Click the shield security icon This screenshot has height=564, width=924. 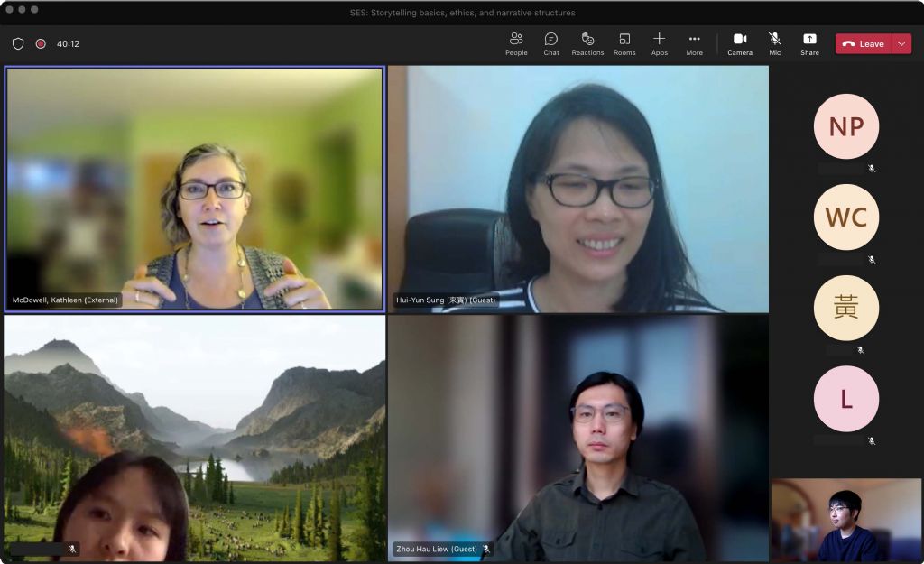(x=18, y=43)
